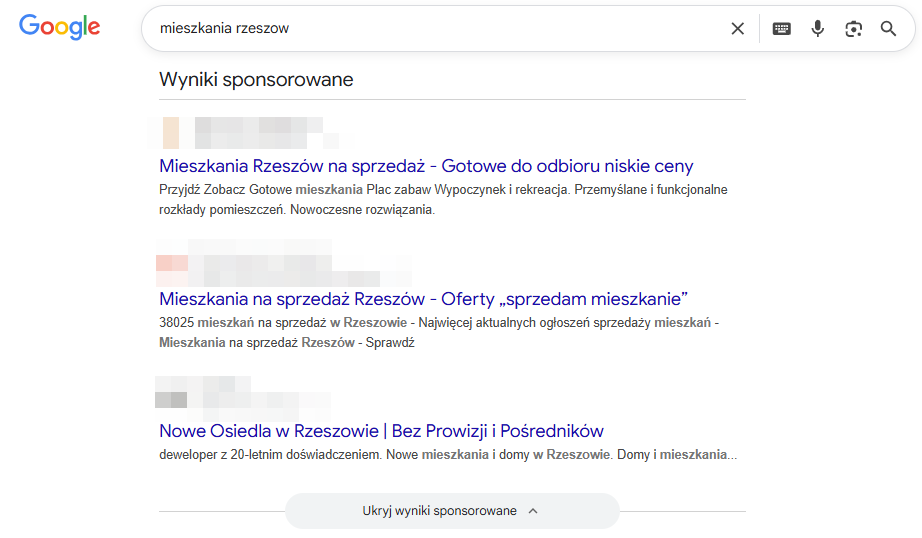This screenshot has width=922, height=538.
Task: Open 'Mieszkania na sprzedaż Rzeszów - Oferty' link
Action: click(x=424, y=299)
